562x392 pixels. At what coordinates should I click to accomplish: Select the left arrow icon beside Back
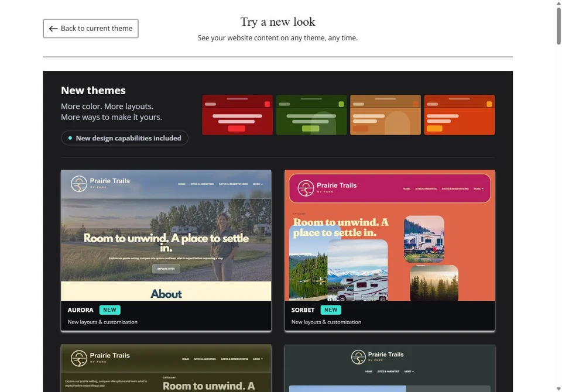pyautogui.click(x=53, y=29)
